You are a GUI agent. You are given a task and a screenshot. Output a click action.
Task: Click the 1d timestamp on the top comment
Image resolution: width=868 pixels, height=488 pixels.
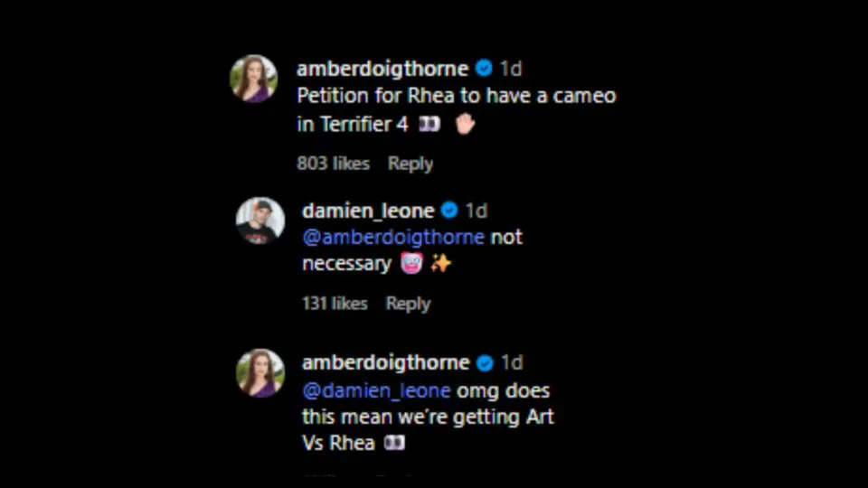click(511, 69)
